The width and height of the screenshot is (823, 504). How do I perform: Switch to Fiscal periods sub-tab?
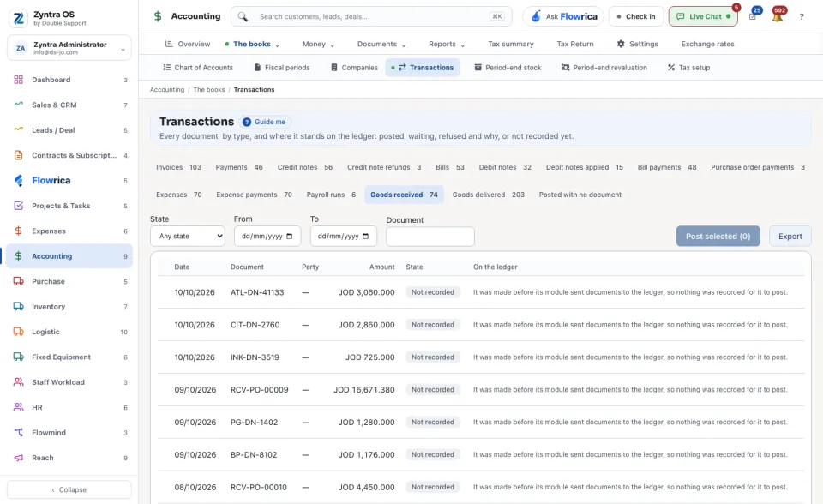pos(282,68)
